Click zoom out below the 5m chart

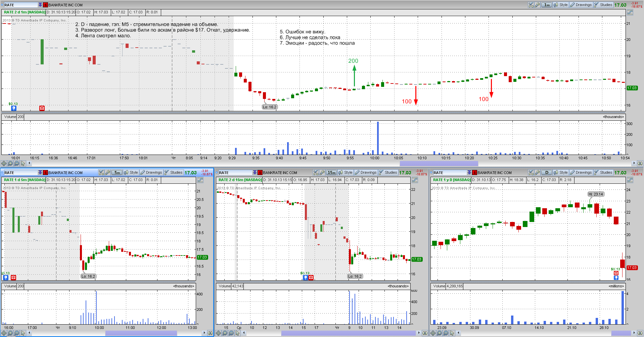click(16, 333)
